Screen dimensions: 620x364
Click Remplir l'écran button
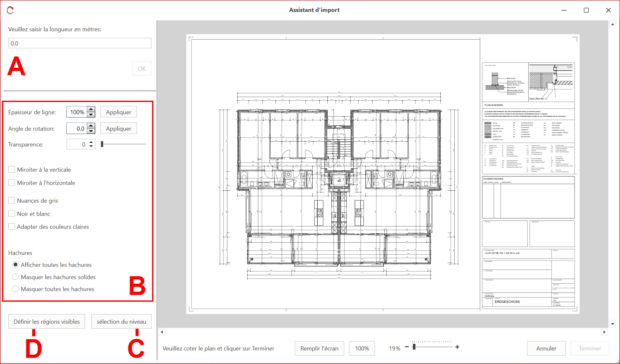[319, 348]
